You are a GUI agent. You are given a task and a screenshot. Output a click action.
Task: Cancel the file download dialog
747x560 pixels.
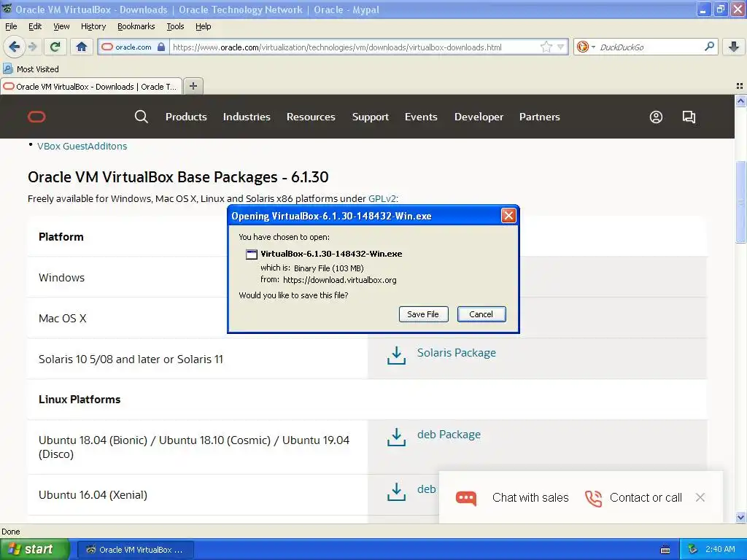[x=481, y=314]
